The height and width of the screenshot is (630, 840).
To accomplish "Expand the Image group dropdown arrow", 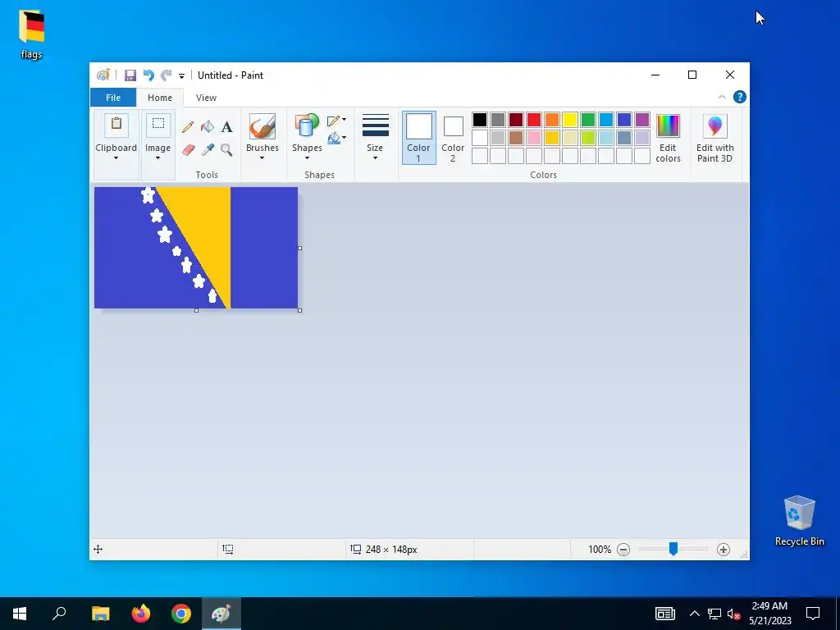I will click(x=158, y=158).
